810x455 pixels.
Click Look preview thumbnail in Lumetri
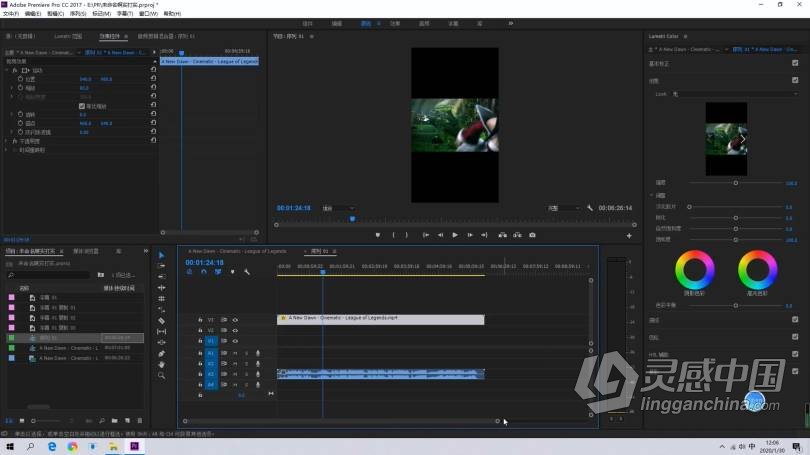726,139
